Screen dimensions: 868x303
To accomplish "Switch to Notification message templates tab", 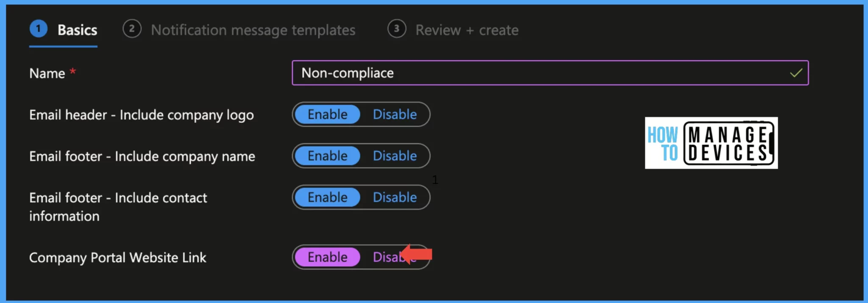I will click(253, 30).
